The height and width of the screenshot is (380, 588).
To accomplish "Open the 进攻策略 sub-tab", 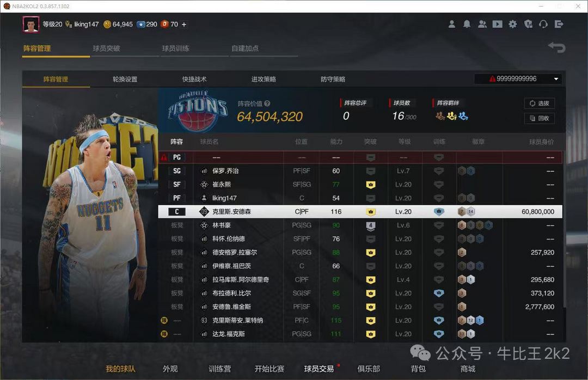I will (x=264, y=79).
